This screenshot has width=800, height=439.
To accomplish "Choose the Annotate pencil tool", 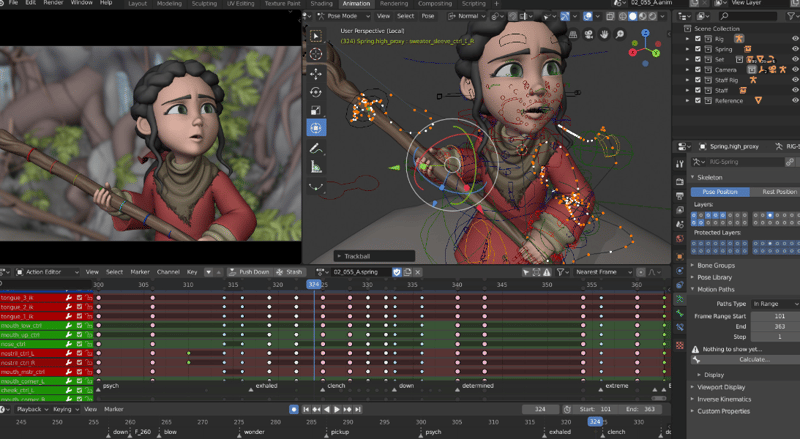I will pyautogui.click(x=316, y=149).
